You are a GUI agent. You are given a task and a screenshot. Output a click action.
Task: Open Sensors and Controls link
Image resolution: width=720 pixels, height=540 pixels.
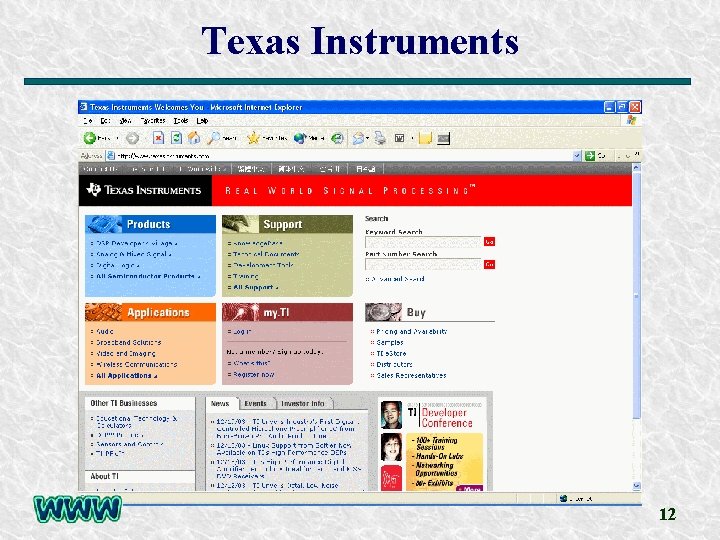(x=129, y=444)
